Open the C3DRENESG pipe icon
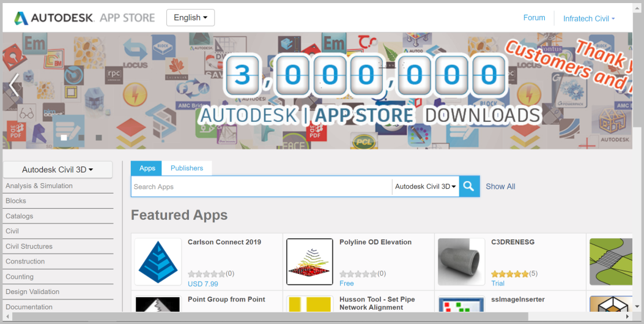This screenshot has height=324, width=644. [x=461, y=262]
